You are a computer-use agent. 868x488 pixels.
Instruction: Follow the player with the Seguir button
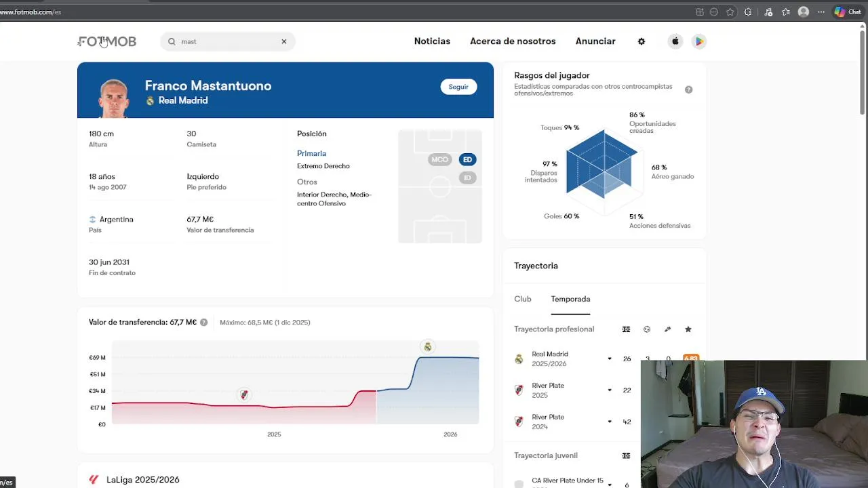click(x=458, y=87)
